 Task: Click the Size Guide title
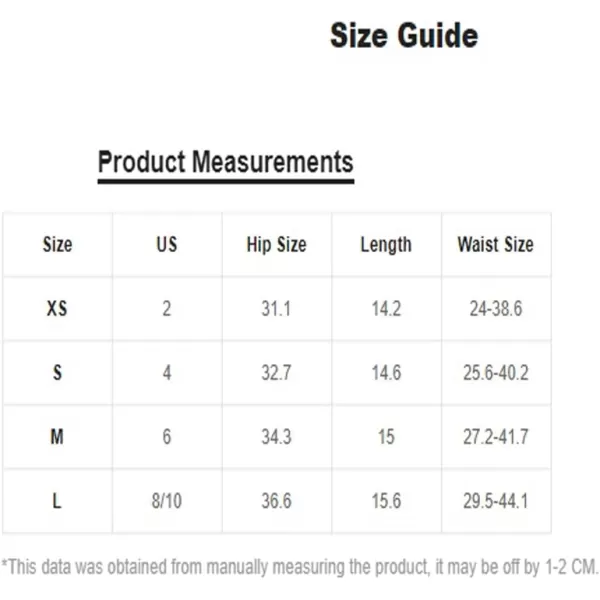pyautogui.click(x=404, y=36)
